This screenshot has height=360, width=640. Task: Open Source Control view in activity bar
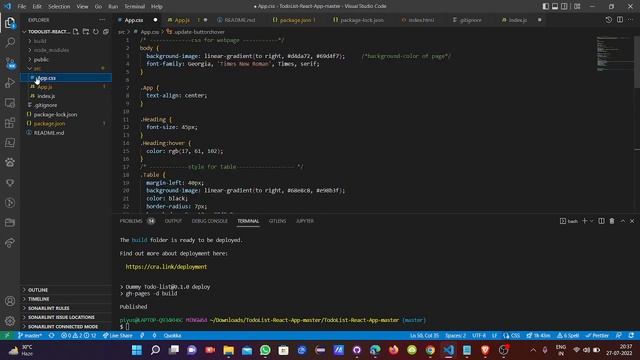10,62
